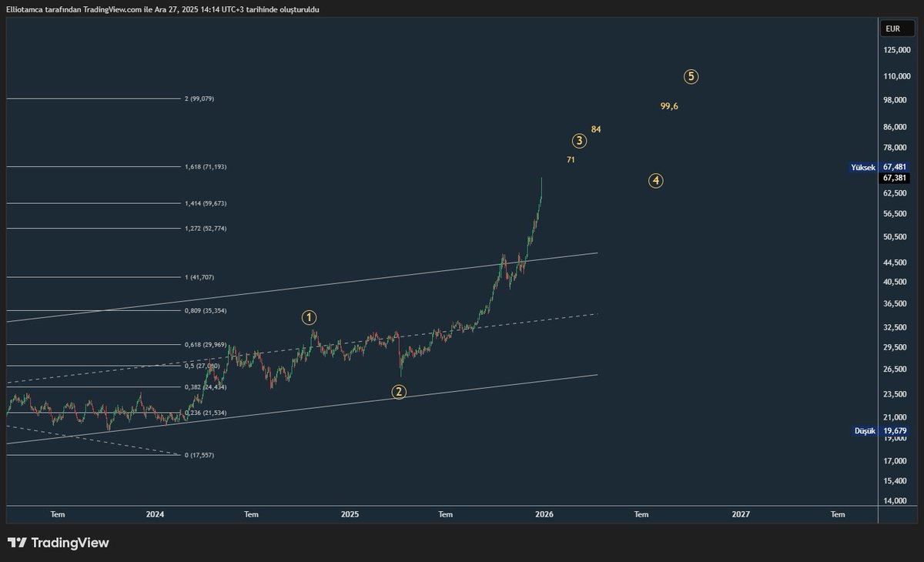Click the TradingView logo
The height and width of the screenshot is (562, 924).
click(17, 543)
